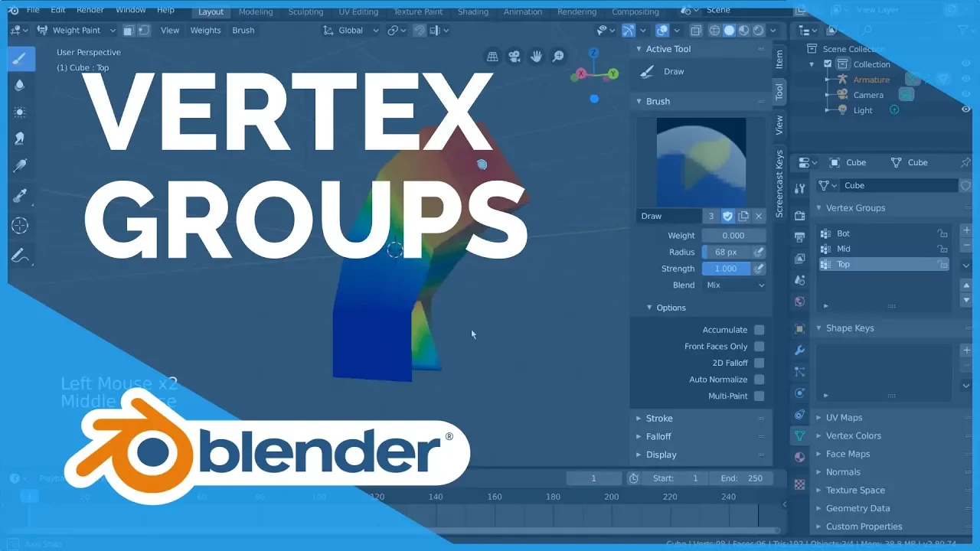980x551 pixels.
Task: Select the Cursor tool in toolbar
Action: [20, 226]
